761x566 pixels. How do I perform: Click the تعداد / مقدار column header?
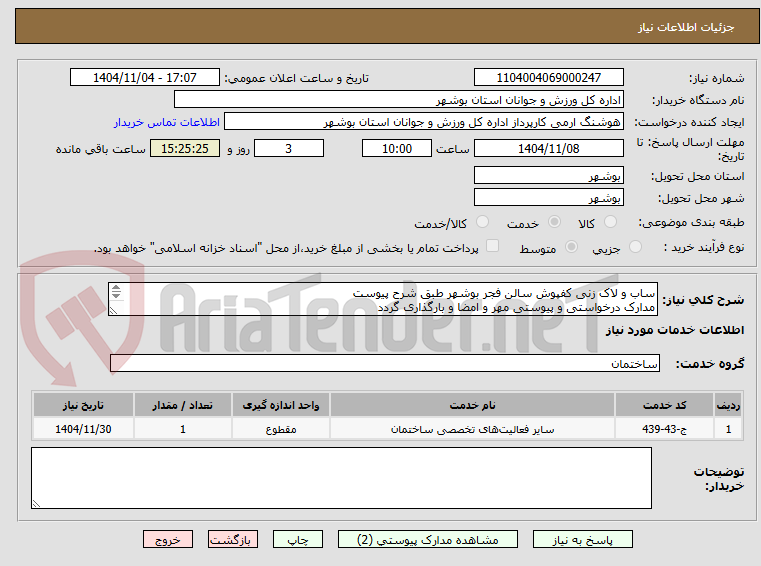(x=182, y=405)
